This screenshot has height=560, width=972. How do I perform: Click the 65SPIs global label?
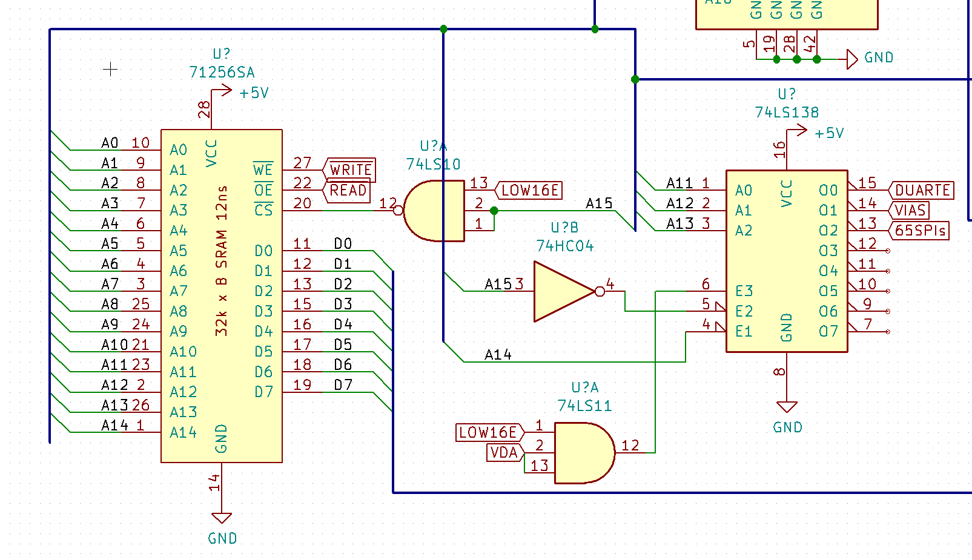919,231
